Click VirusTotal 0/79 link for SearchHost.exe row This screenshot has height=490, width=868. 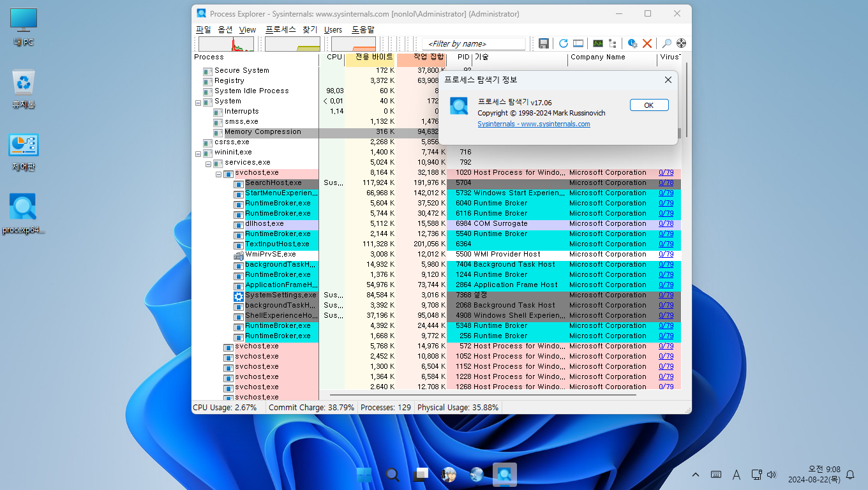point(666,183)
